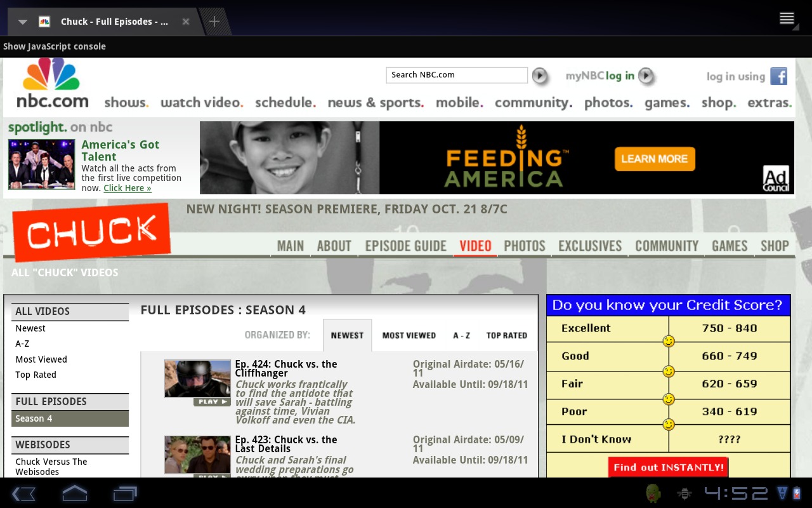Choose Fair 620 - 659 credit score
Viewport: 812px width, 508px height.
[x=669, y=384]
